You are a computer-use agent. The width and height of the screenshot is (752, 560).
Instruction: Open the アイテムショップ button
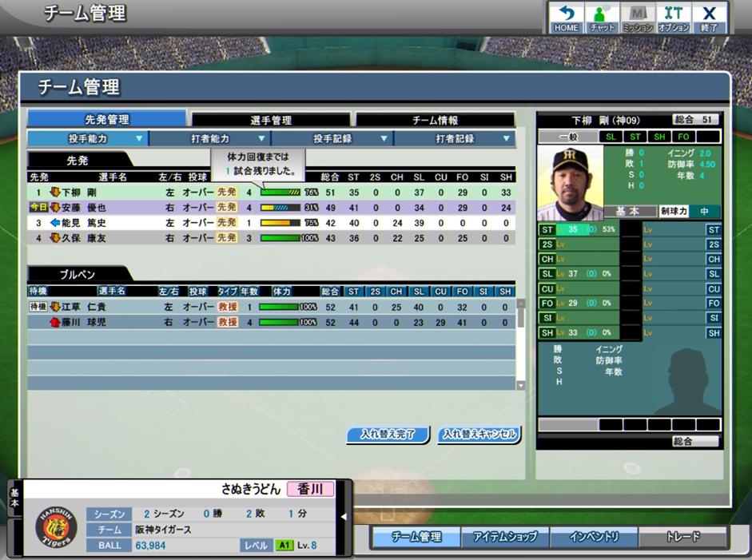(x=504, y=537)
